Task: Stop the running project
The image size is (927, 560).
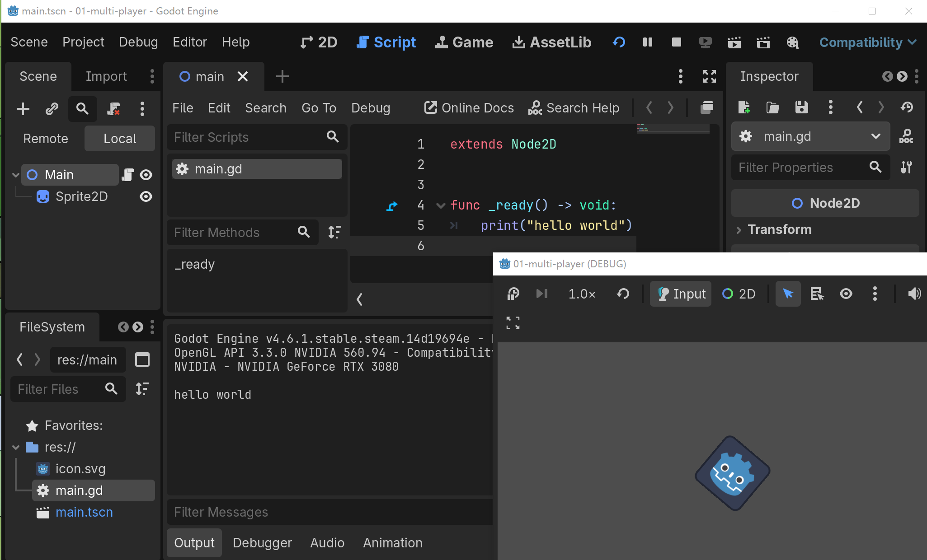Action: (676, 42)
